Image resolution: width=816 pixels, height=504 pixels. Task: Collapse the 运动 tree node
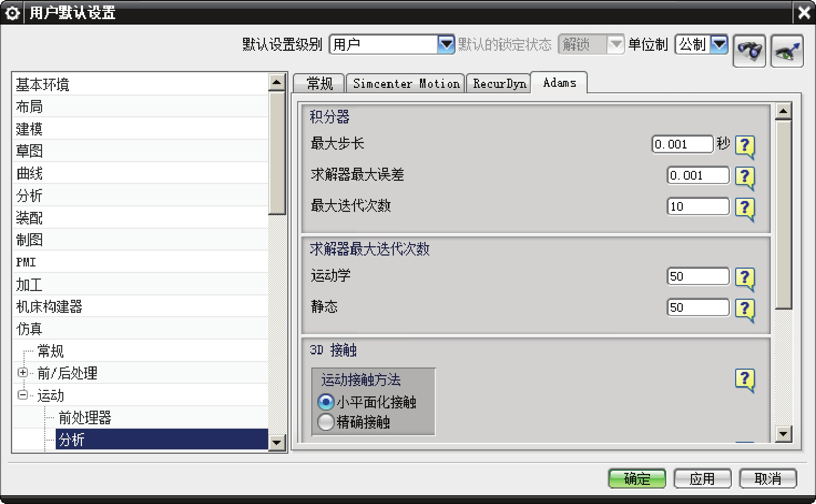23,395
